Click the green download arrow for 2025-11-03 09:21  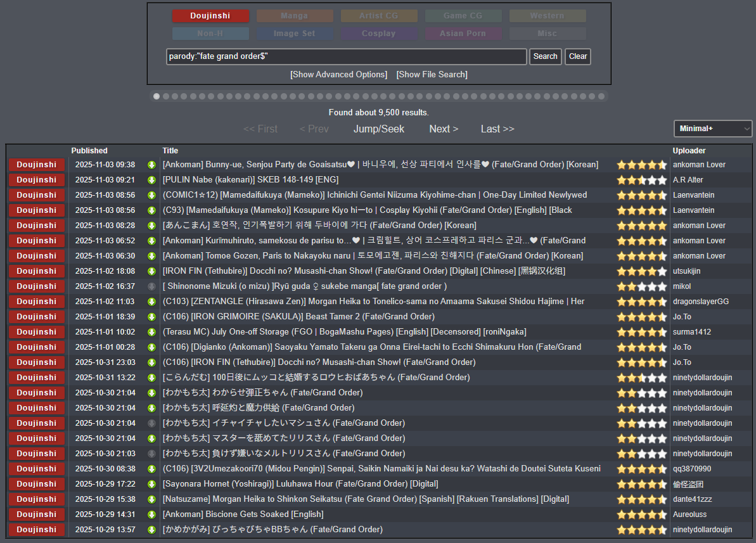click(151, 180)
